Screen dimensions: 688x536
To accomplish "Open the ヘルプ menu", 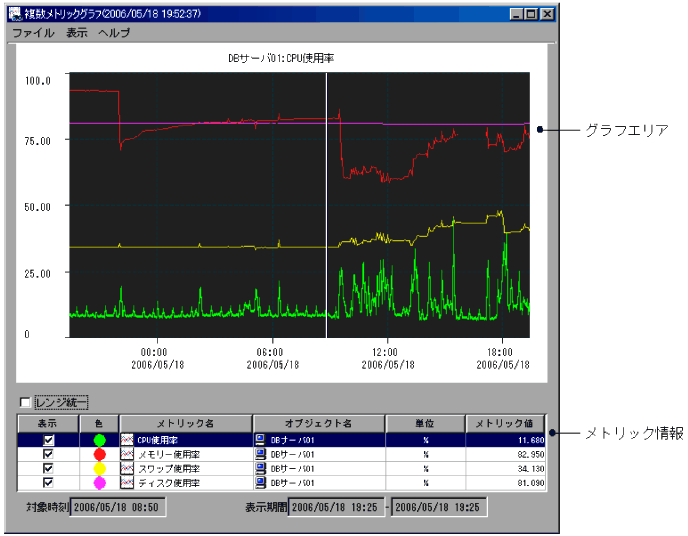I will 114,33.
